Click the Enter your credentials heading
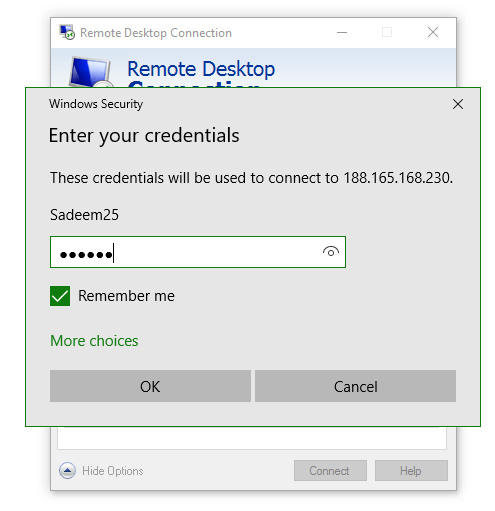Viewport: 495px width, 511px height. 144,136
